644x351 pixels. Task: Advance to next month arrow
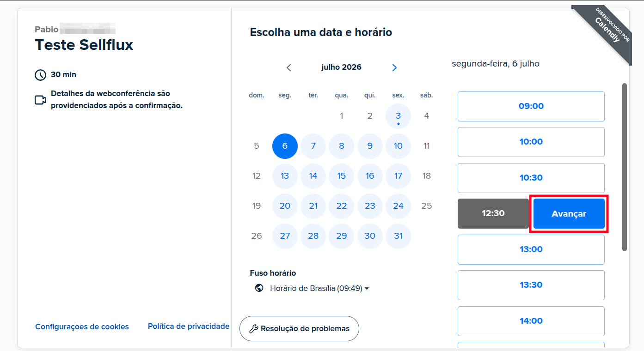click(394, 67)
